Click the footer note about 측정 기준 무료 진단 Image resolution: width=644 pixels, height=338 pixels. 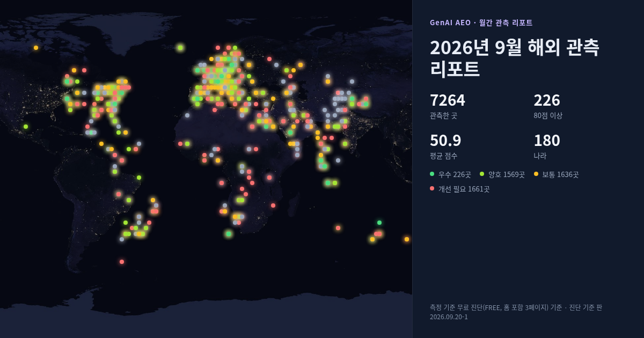pos(516,312)
